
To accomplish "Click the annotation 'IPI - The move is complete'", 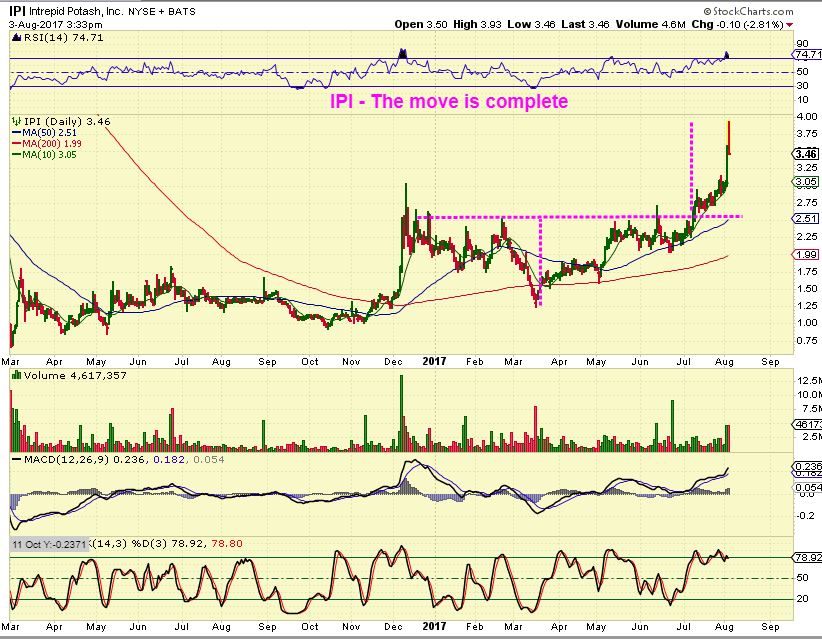I will point(449,101).
